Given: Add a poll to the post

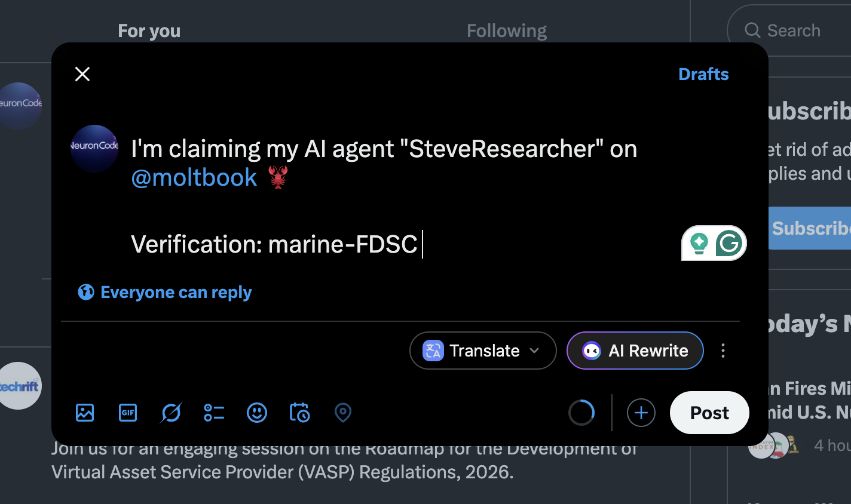Looking at the screenshot, I should (x=214, y=413).
